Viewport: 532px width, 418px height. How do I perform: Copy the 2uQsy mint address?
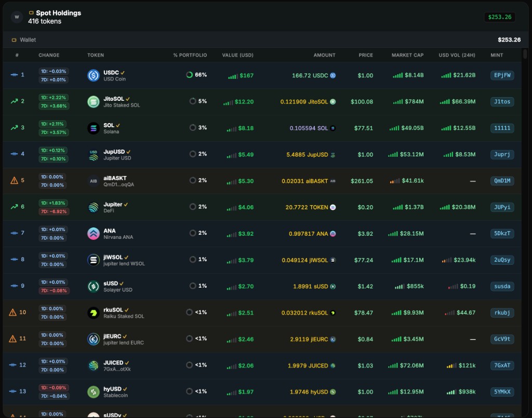pos(502,260)
